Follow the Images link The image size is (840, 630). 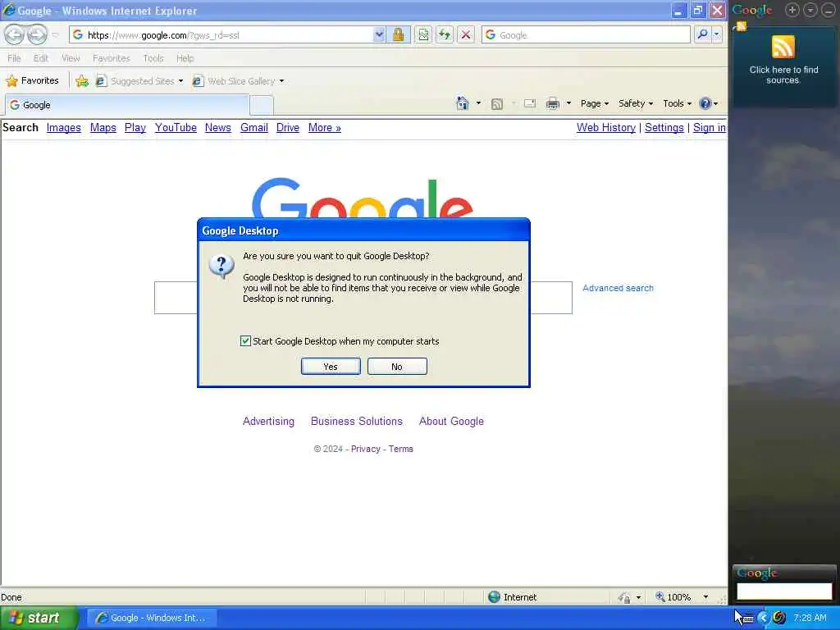pos(64,127)
